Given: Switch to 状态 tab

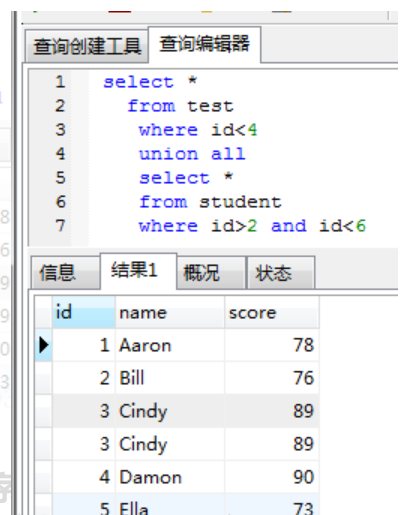Looking at the screenshot, I should click(x=281, y=273).
